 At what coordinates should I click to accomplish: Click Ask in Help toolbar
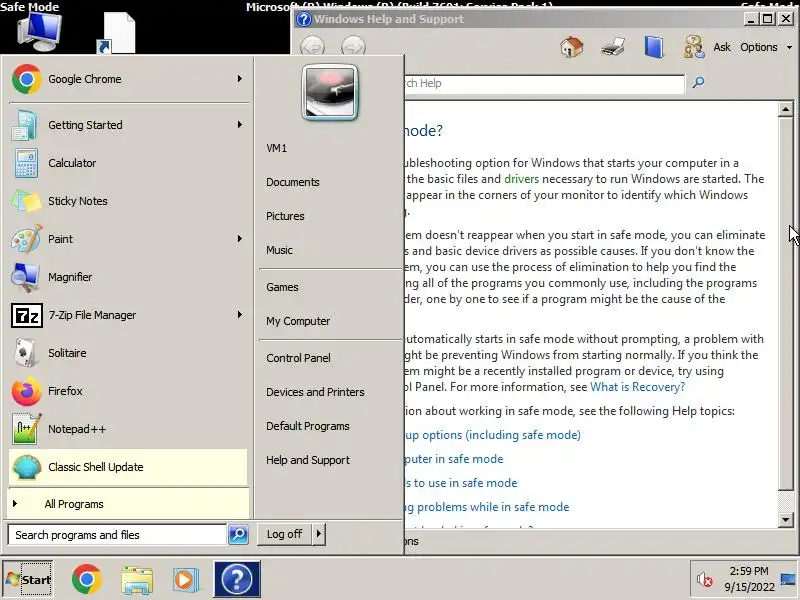(x=722, y=47)
